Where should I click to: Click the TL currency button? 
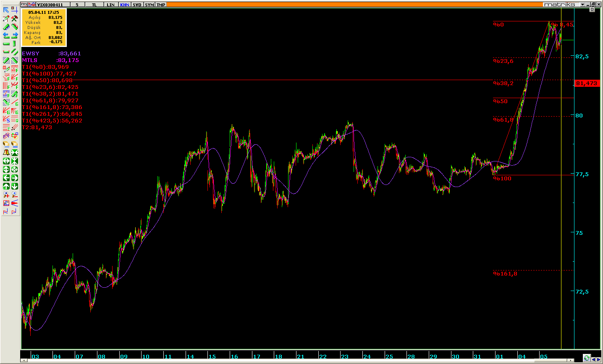tap(94, 5)
